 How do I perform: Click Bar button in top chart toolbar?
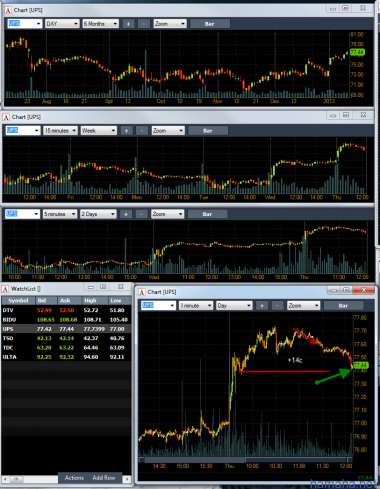tap(210, 24)
